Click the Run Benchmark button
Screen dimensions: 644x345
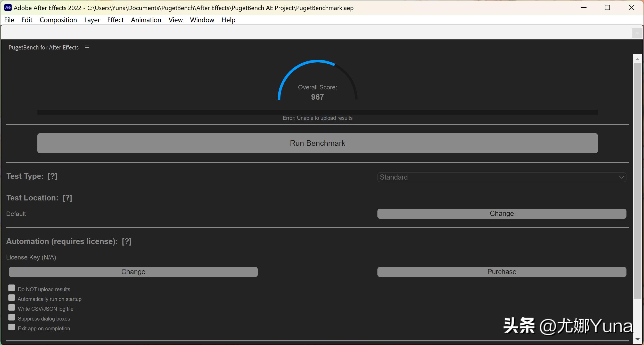click(317, 143)
